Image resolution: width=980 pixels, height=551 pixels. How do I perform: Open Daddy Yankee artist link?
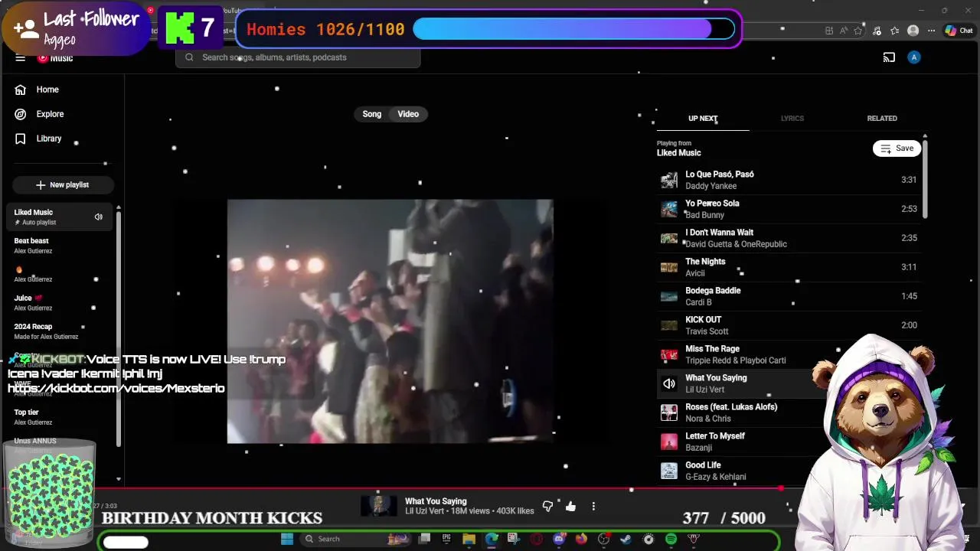point(711,186)
